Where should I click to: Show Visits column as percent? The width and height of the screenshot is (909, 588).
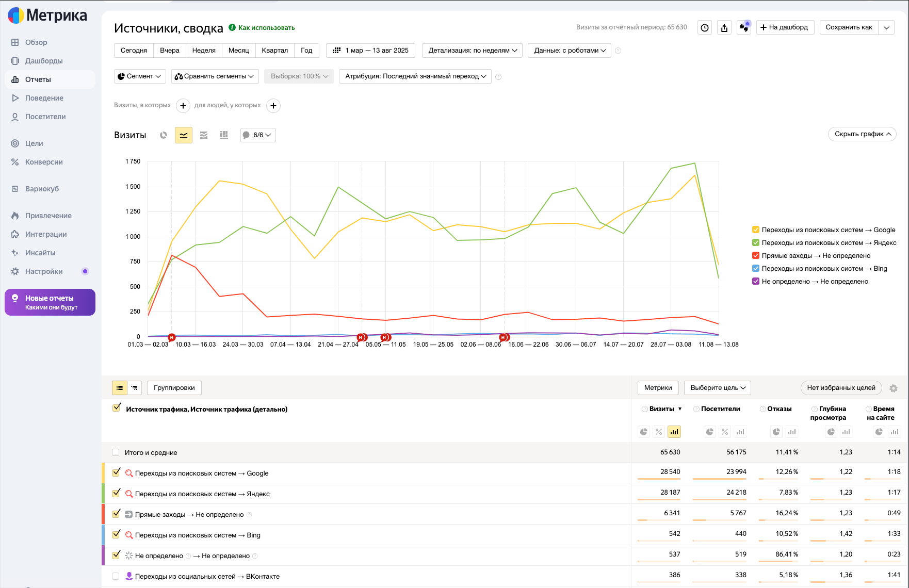point(659,432)
